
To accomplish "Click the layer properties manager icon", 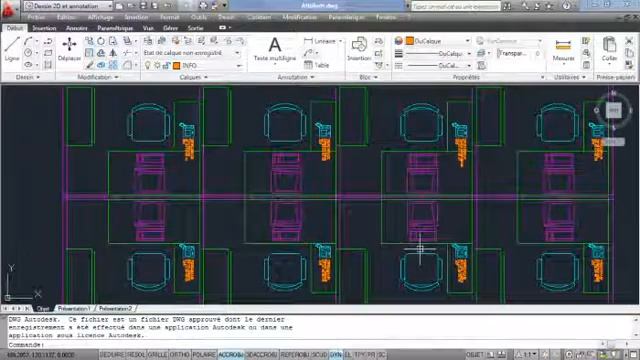I will coord(148,41).
